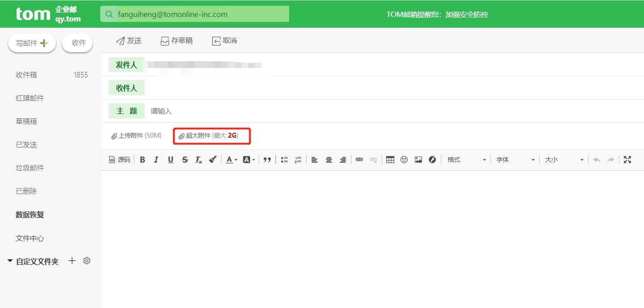The height and width of the screenshot is (308, 644).
Task: Open the insert table icon
Action: click(x=389, y=160)
